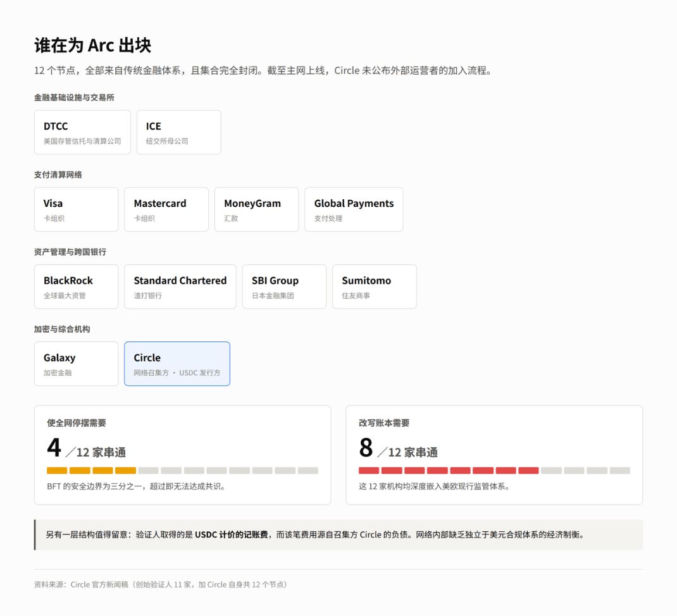The height and width of the screenshot is (616, 677).
Task: Select the BlackRock 全球最大资管 card
Action: (76, 286)
